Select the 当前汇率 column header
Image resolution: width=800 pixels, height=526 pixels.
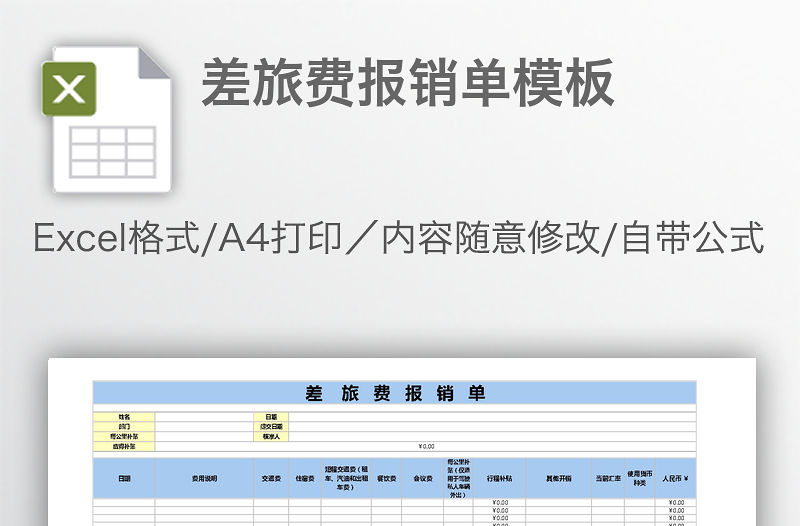(608, 479)
